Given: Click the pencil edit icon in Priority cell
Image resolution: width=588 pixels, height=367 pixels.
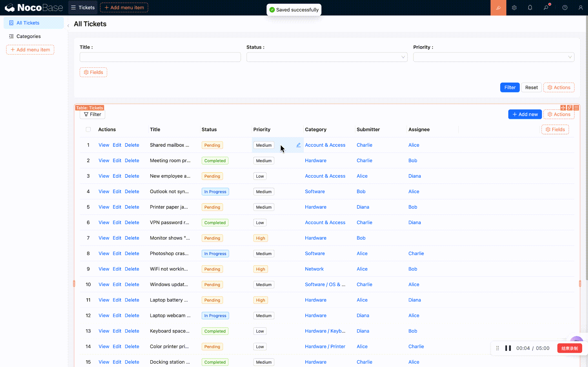Looking at the screenshot, I should coord(299,145).
